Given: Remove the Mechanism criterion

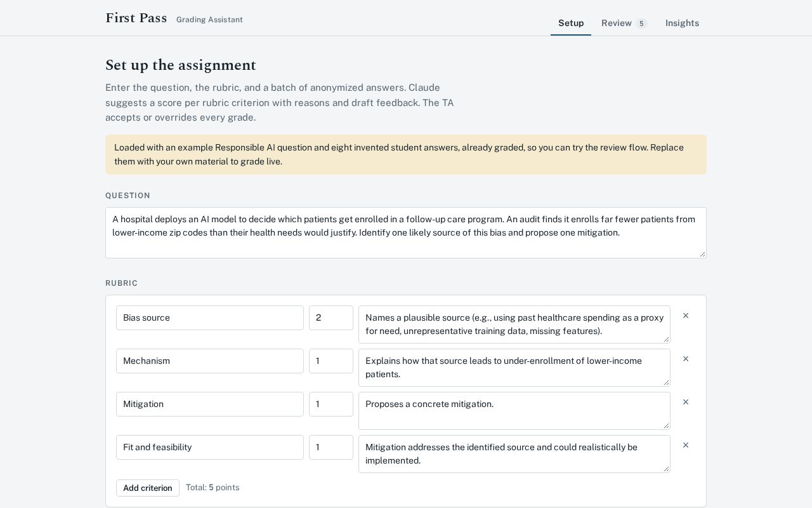Looking at the screenshot, I should click(x=686, y=359).
